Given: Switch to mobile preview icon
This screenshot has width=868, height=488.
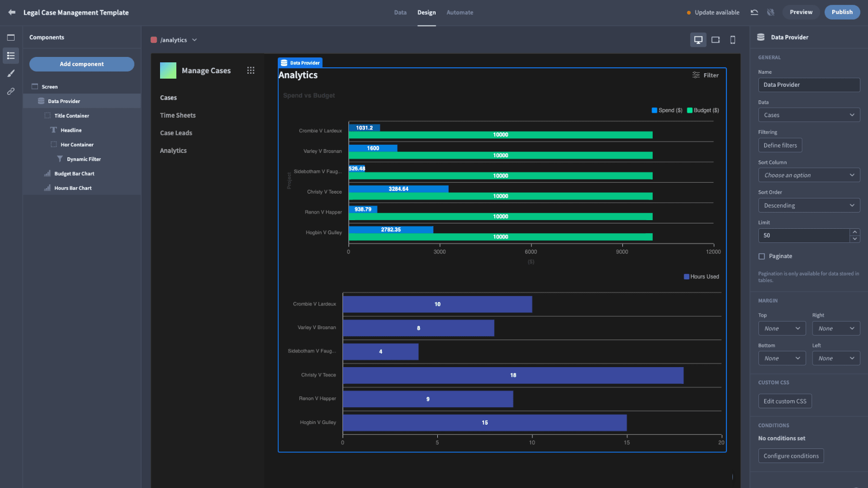Looking at the screenshot, I should click(x=733, y=40).
